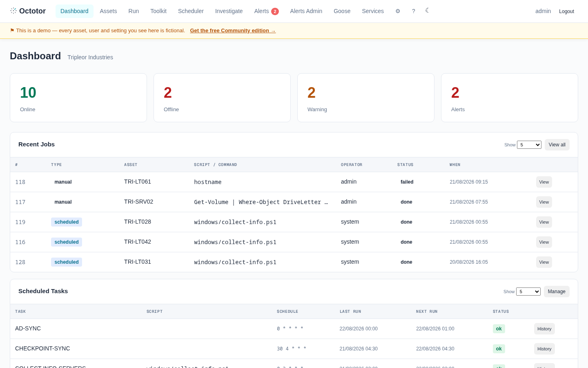The width and height of the screenshot is (588, 368).
Task: Click the ok status of AD-SYNC
Action: (x=499, y=329)
